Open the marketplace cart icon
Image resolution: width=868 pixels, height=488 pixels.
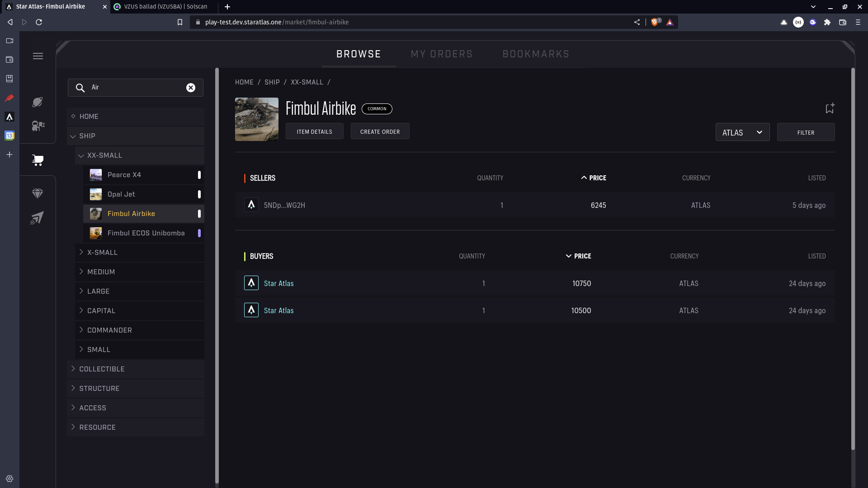[x=38, y=160]
